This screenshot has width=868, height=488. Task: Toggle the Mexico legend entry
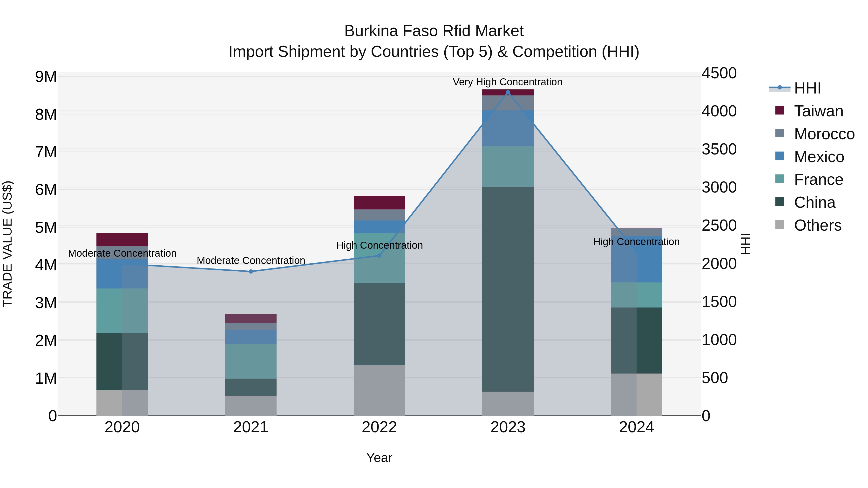point(809,157)
